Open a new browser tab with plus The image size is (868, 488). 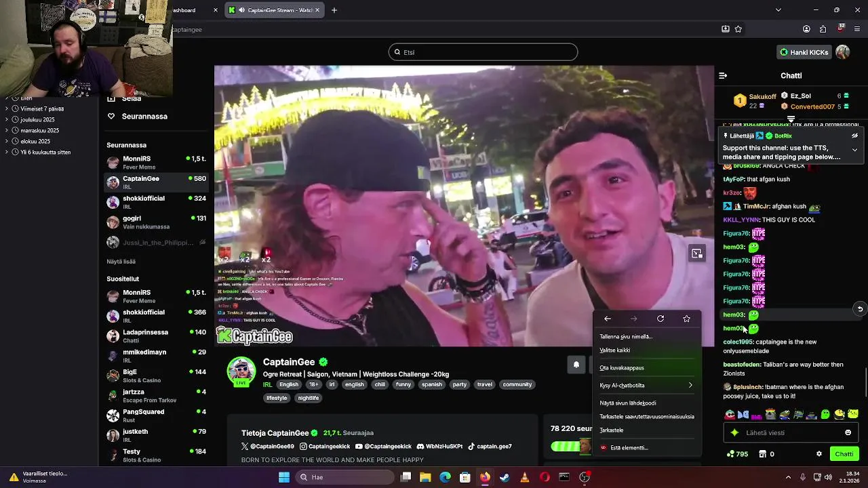click(334, 10)
